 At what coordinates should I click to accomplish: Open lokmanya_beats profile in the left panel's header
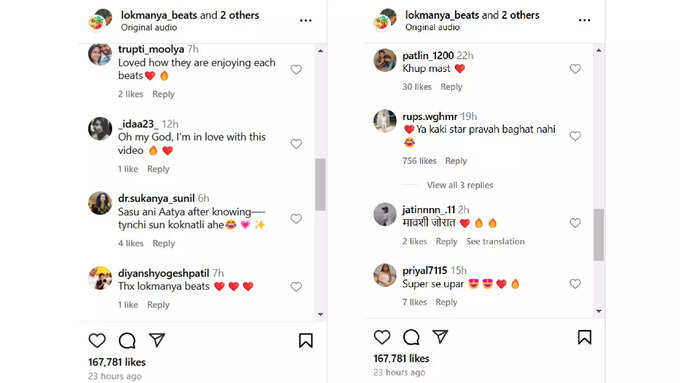point(160,15)
